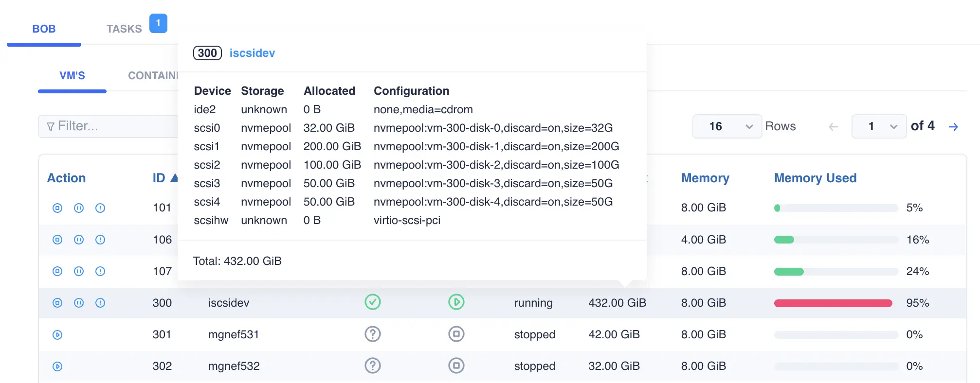The height and width of the screenshot is (383, 980).
Task: Open the 16 rows-per-page dropdown
Action: coord(727,126)
